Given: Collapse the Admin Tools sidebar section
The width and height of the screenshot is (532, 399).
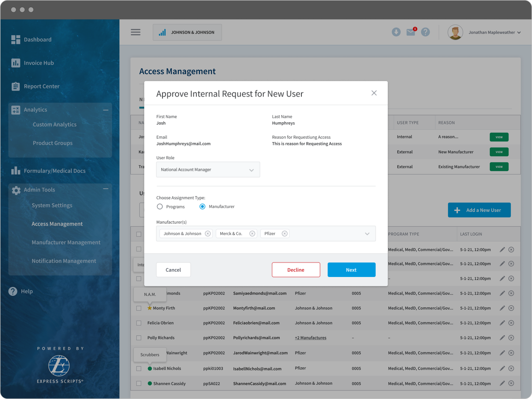Looking at the screenshot, I should tap(106, 189).
